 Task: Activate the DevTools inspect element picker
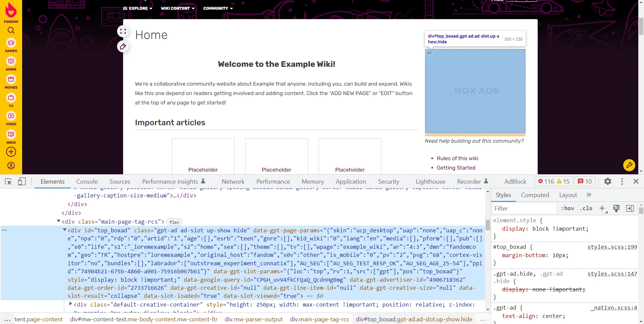point(8,182)
